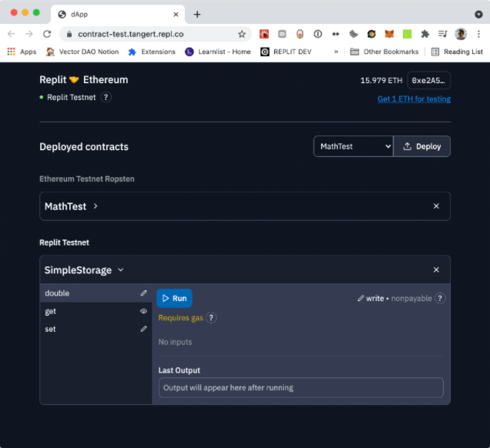The height and width of the screenshot is (448, 490).
Task: Click the green square extension icon
Action: click(407, 34)
